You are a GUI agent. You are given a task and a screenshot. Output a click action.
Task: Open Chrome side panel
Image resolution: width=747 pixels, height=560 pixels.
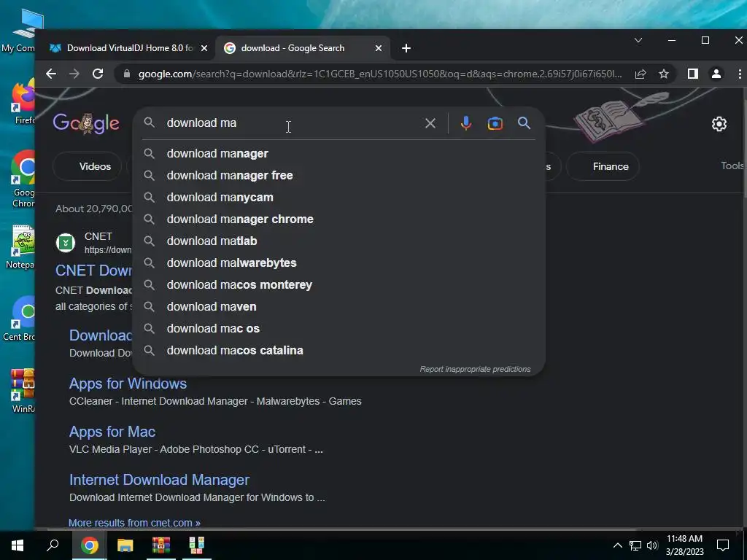693,74
